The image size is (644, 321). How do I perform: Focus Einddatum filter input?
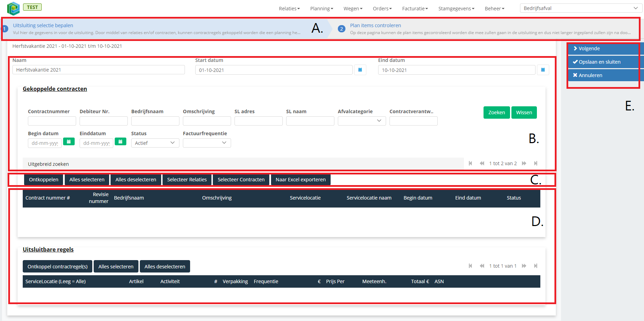click(96, 143)
